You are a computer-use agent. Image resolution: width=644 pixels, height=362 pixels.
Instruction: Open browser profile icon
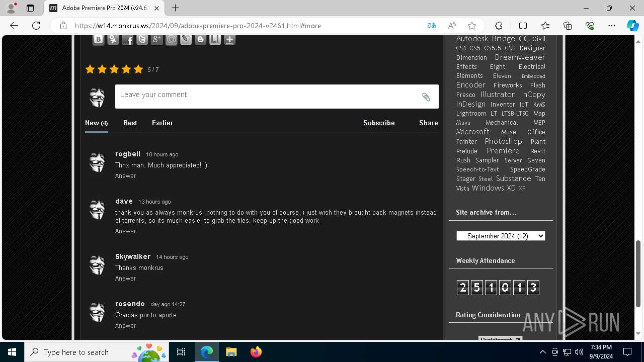tap(11, 8)
